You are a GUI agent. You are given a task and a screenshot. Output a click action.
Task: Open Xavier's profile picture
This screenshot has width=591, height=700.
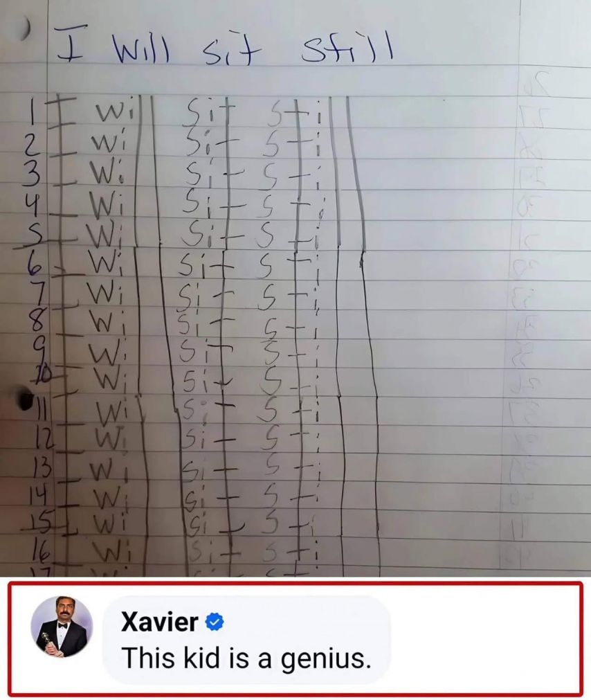62,627
